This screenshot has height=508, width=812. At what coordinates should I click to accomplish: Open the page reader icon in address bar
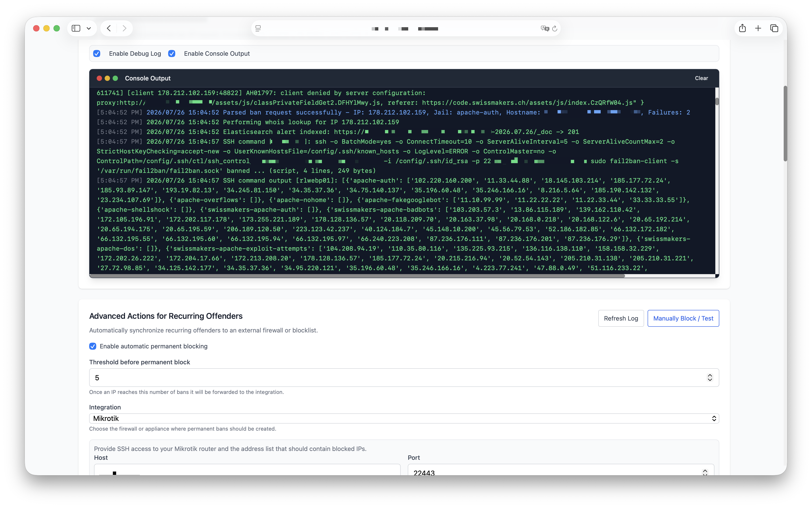(258, 29)
